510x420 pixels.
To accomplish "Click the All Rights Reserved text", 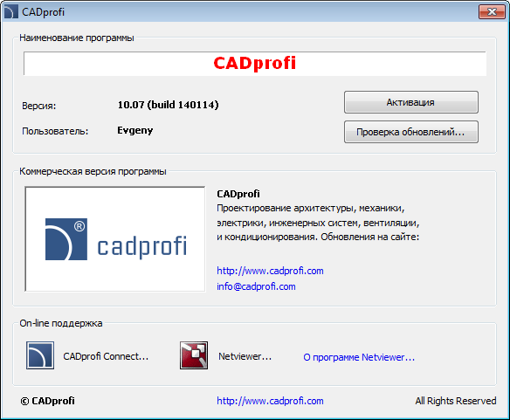I will click(455, 401).
